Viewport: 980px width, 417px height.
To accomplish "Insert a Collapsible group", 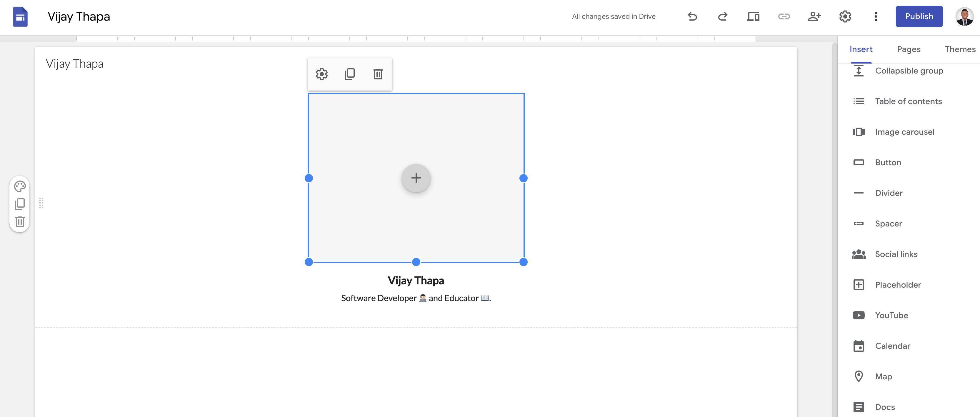I will [x=909, y=71].
